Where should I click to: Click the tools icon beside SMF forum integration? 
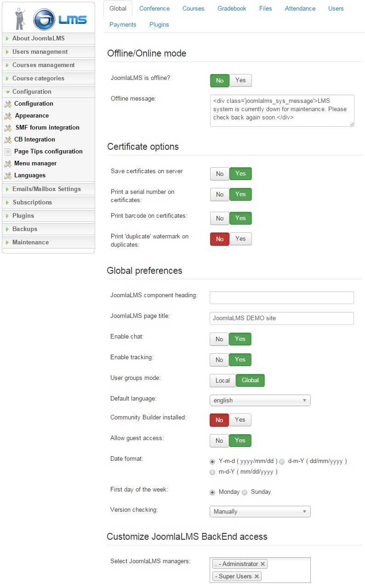point(8,128)
